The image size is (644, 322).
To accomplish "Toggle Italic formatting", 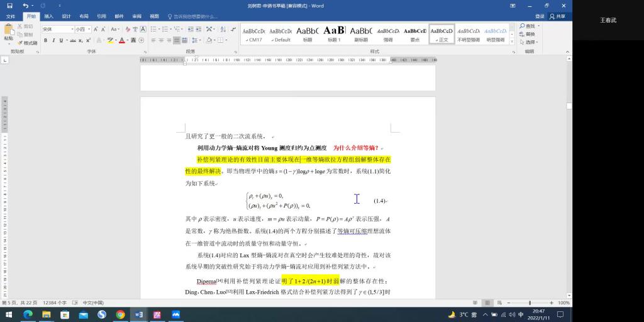I will tap(53, 40).
